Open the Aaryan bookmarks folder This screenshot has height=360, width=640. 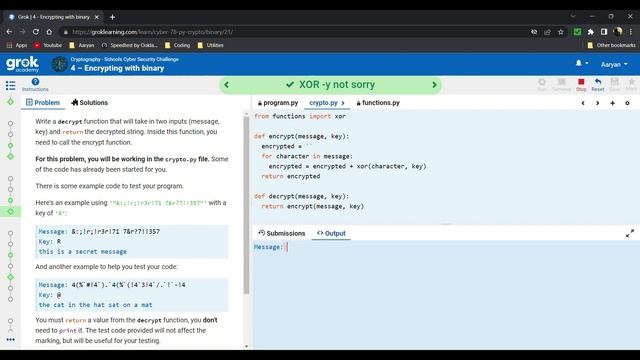tap(82, 45)
